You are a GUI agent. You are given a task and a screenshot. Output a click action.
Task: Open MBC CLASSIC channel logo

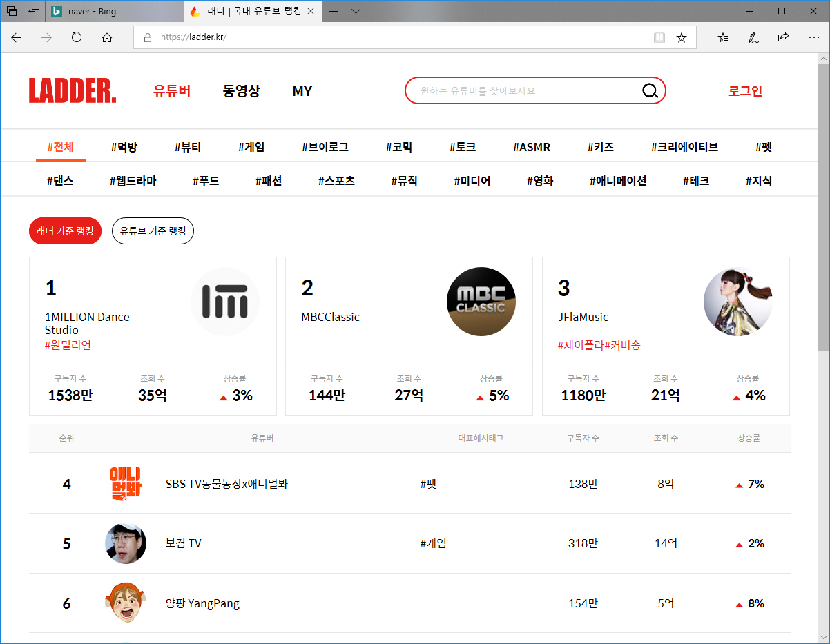tap(481, 302)
